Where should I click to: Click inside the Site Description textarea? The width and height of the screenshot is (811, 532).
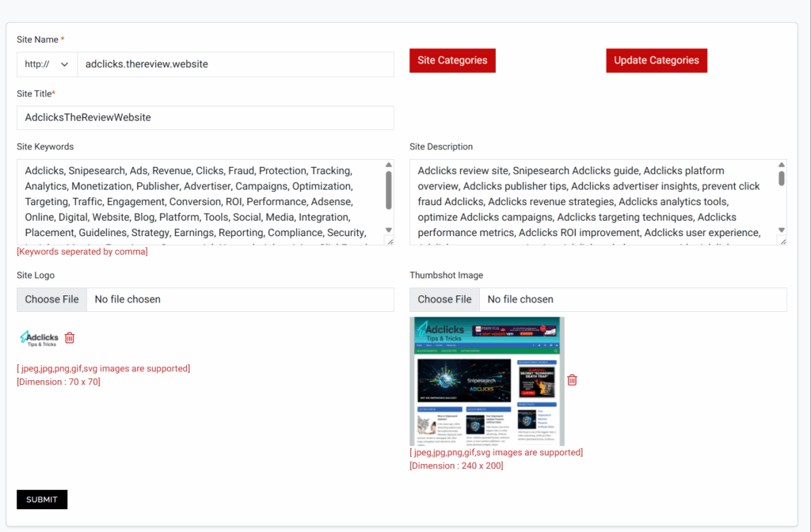[591, 202]
